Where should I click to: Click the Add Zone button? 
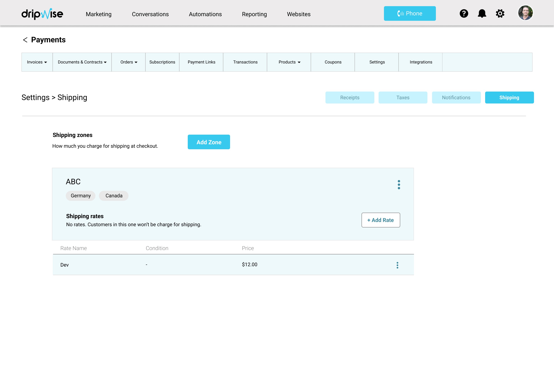(209, 142)
